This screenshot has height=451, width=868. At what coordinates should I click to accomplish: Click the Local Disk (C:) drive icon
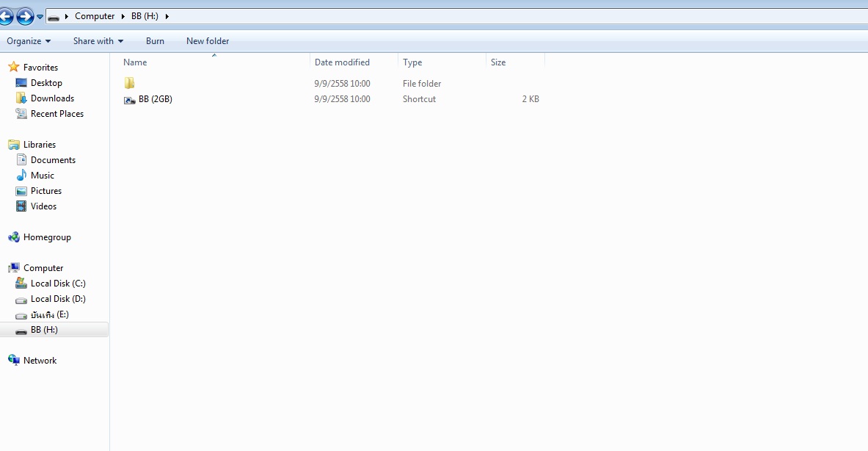[x=21, y=283]
